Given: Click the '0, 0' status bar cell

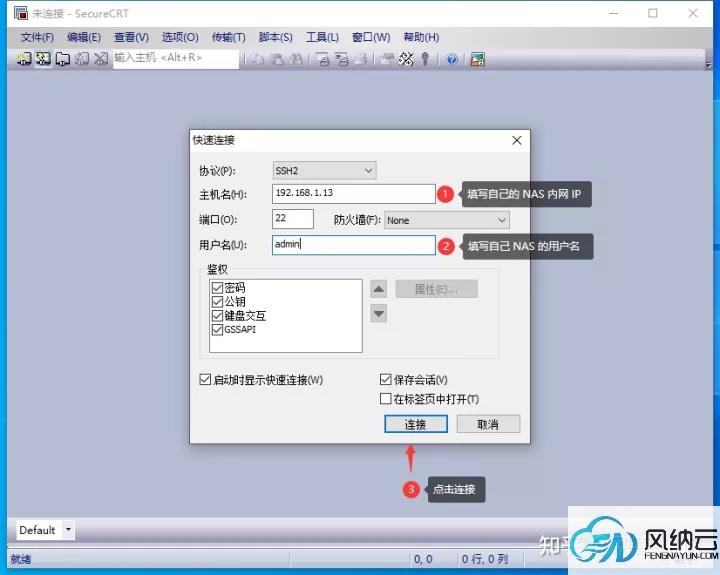Looking at the screenshot, I should click(x=423, y=559).
